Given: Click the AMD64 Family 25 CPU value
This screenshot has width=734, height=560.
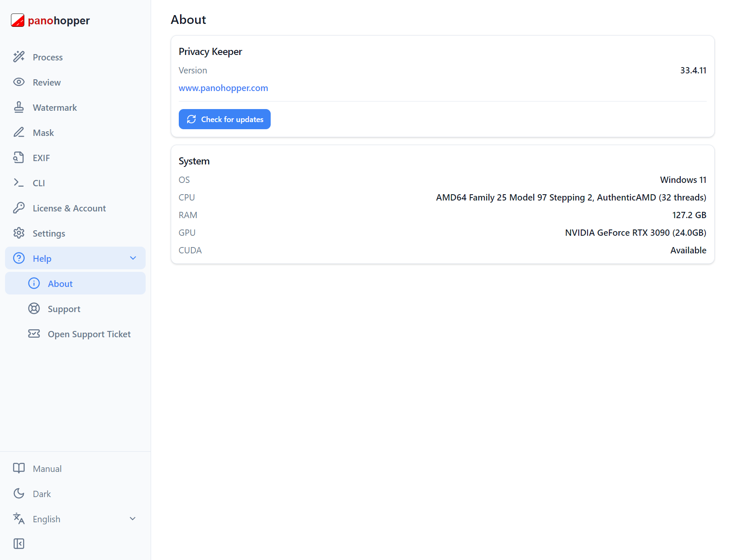Looking at the screenshot, I should 571,198.
